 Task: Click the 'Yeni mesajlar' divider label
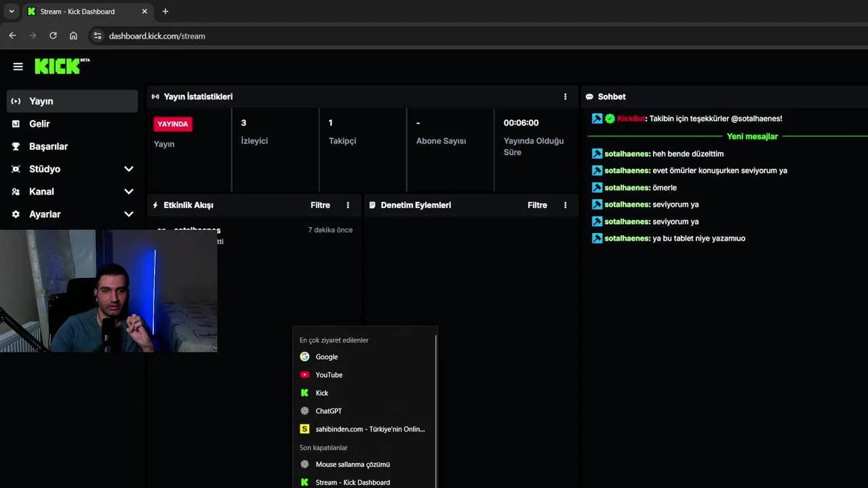pos(752,136)
